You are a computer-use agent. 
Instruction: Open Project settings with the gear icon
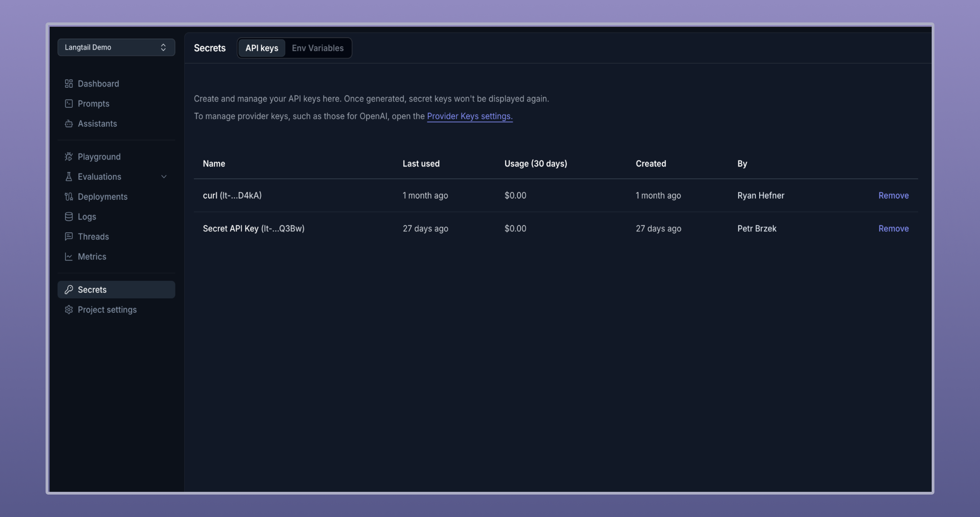pyautogui.click(x=69, y=310)
